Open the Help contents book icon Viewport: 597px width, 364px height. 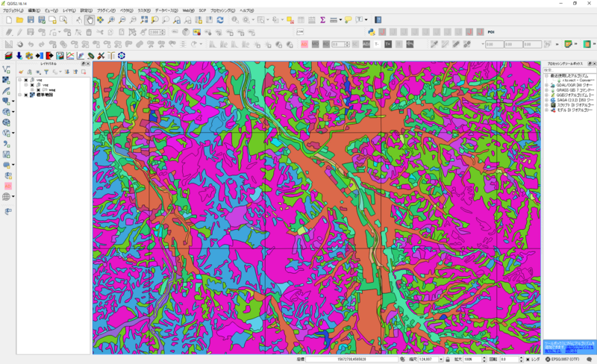point(378,20)
